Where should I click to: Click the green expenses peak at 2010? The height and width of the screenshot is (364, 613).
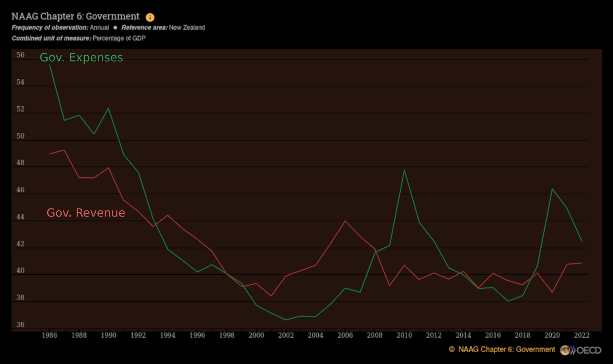[404, 170]
